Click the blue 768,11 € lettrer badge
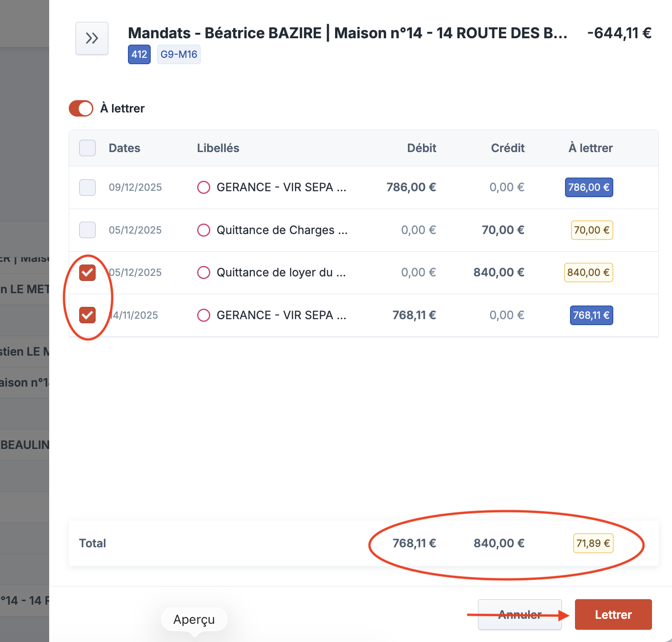Screen dimensions: 672x642 pyautogui.click(x=591, y=315)
